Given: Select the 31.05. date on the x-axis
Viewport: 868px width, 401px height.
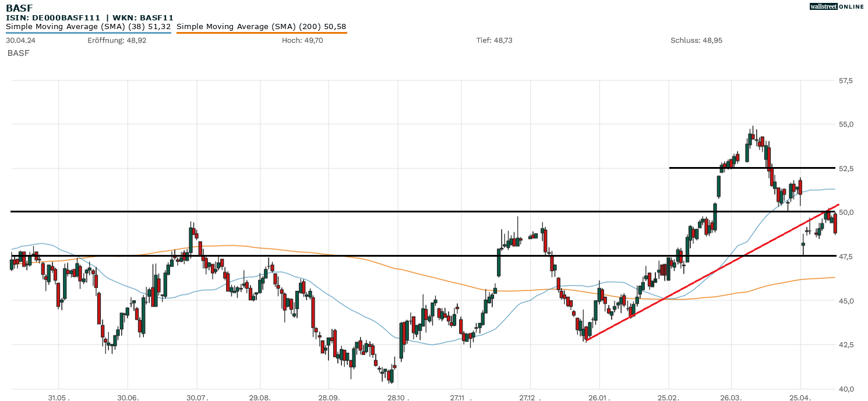Looking at the screenshot, I should [59, 398].
